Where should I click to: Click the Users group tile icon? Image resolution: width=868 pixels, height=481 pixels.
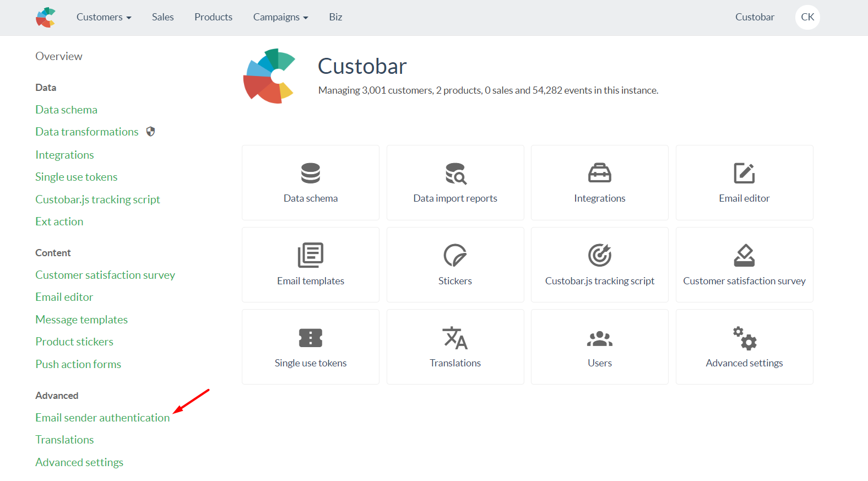pyautogui.click(x=600, y=338)
